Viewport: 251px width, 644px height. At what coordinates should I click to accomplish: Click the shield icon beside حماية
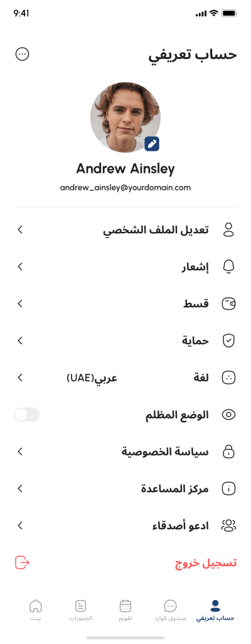[228, 341]
